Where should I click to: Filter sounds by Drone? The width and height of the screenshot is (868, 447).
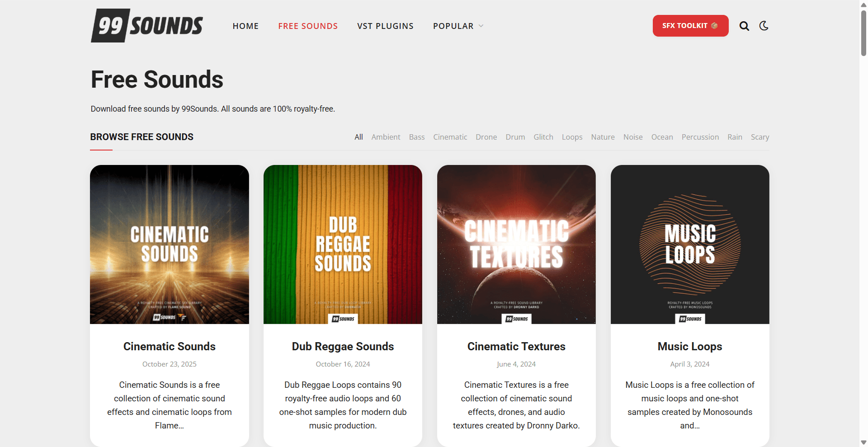point(486,137)
